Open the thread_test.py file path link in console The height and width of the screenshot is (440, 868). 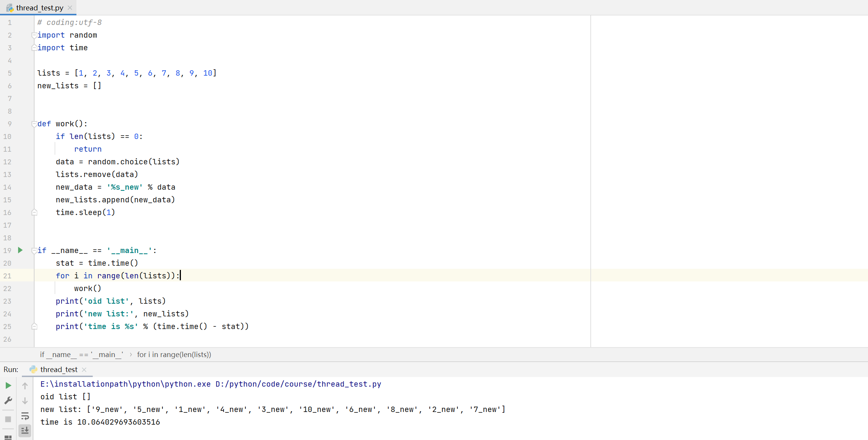[298, 384]
